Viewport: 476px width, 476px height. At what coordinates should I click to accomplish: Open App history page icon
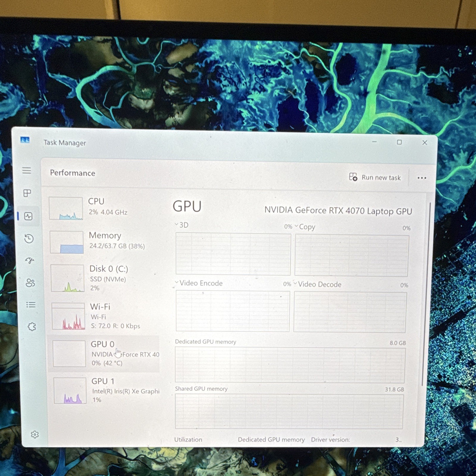coord(29,239)
